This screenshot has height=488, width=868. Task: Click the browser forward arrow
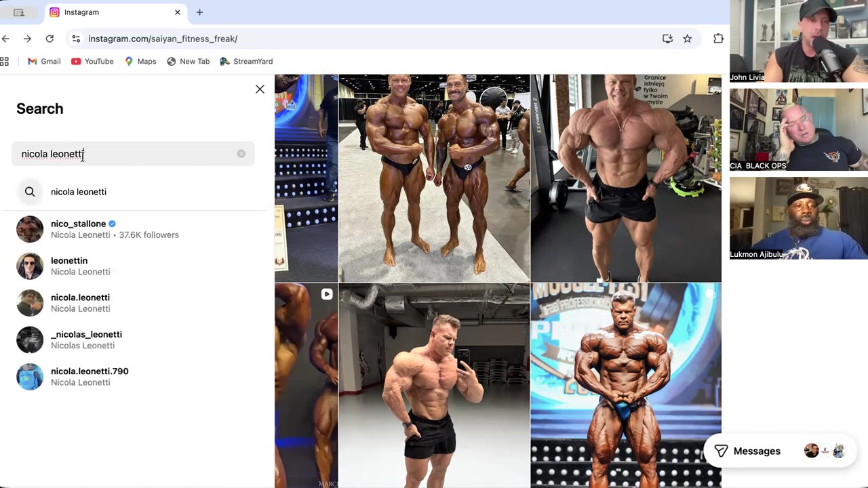[27, 39]
